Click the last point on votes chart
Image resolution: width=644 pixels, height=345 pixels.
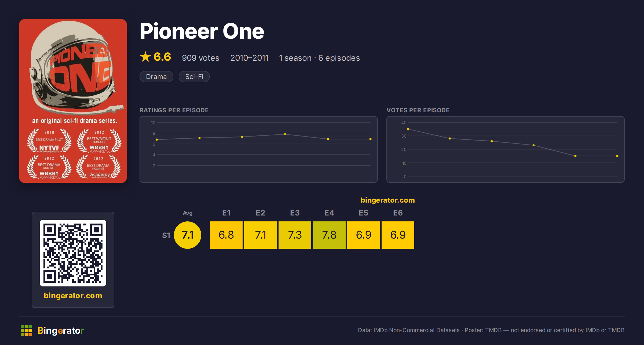(x=617, y=156)
